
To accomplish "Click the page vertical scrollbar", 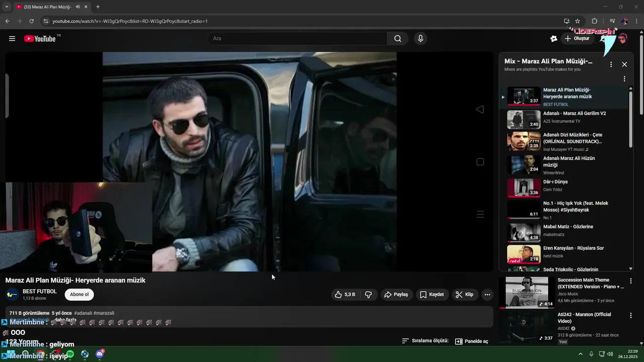I will (x=641, y=75).
